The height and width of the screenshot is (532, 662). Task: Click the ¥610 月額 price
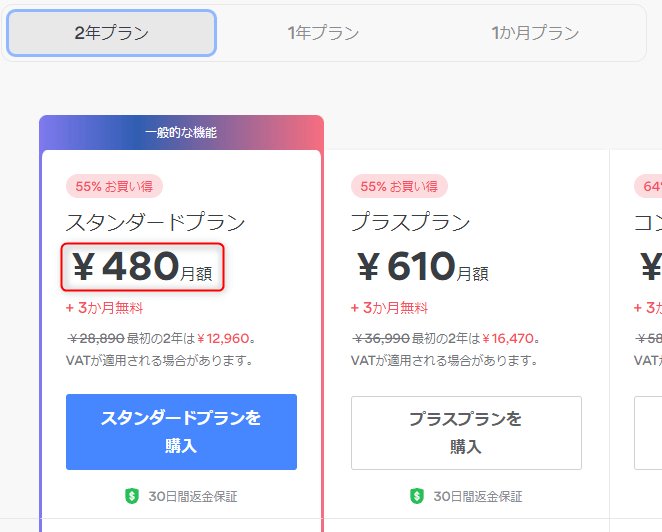(x=422, y=267)
